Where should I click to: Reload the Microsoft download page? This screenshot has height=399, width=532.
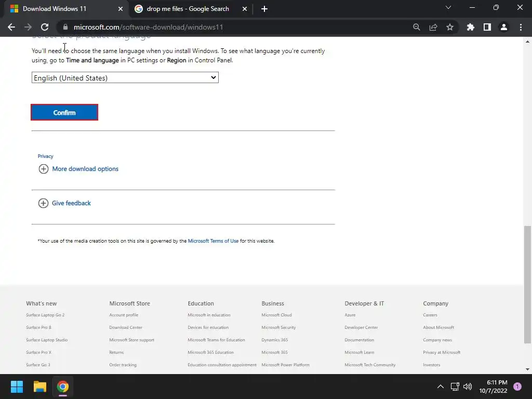[45, 27]
